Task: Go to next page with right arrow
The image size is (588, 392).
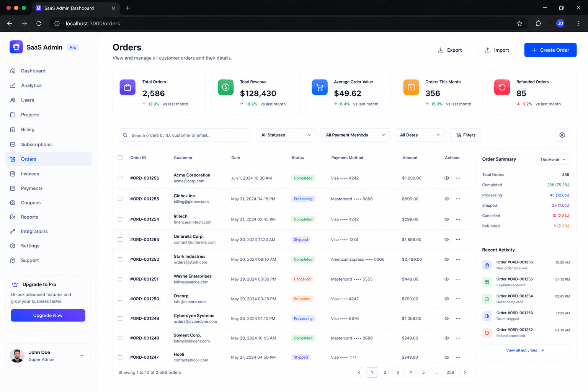Action: [x=465, y=372]
